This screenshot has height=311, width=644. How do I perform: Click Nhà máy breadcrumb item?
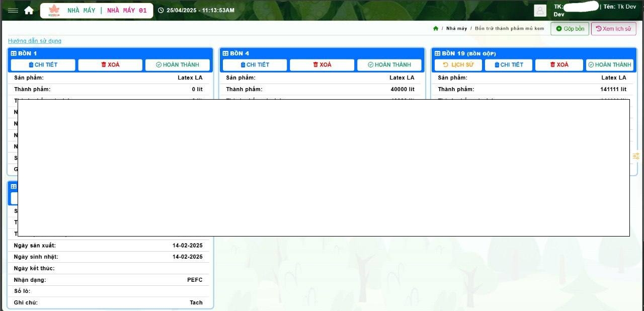456,29
